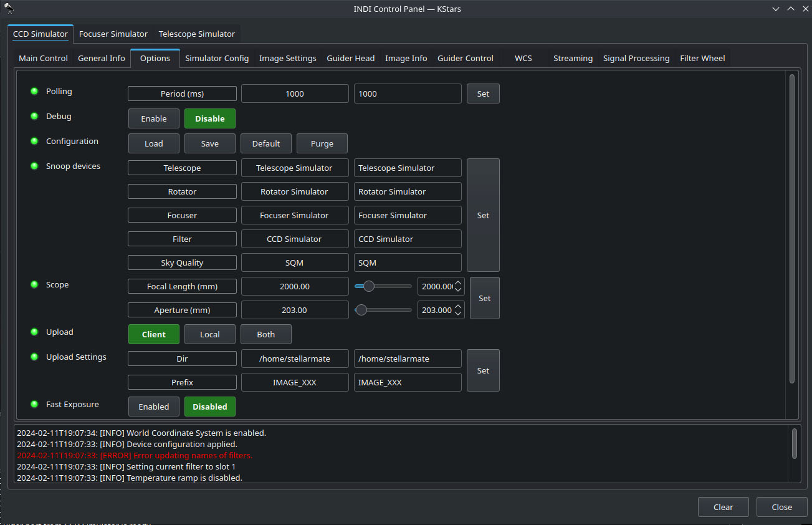812x525 pixels.
Task: Close the INDI Control Panel
Action: pos(781,507)
